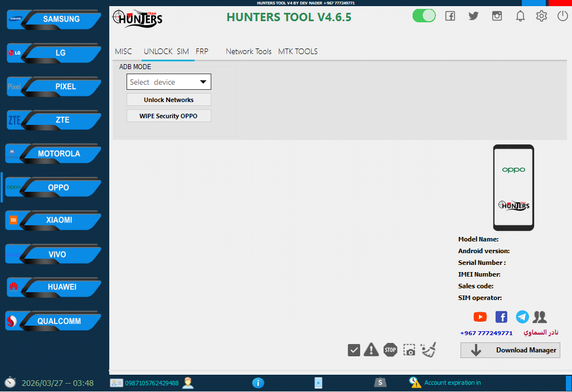
Task: Open the YouTube channel icon
Action: [480, 317]
